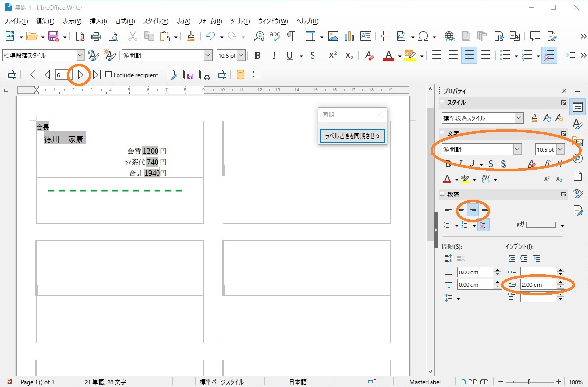588x387 pixels.
Task: Open paragraph style dropdown in formatting toolbar
Action: tap(80, 55)
